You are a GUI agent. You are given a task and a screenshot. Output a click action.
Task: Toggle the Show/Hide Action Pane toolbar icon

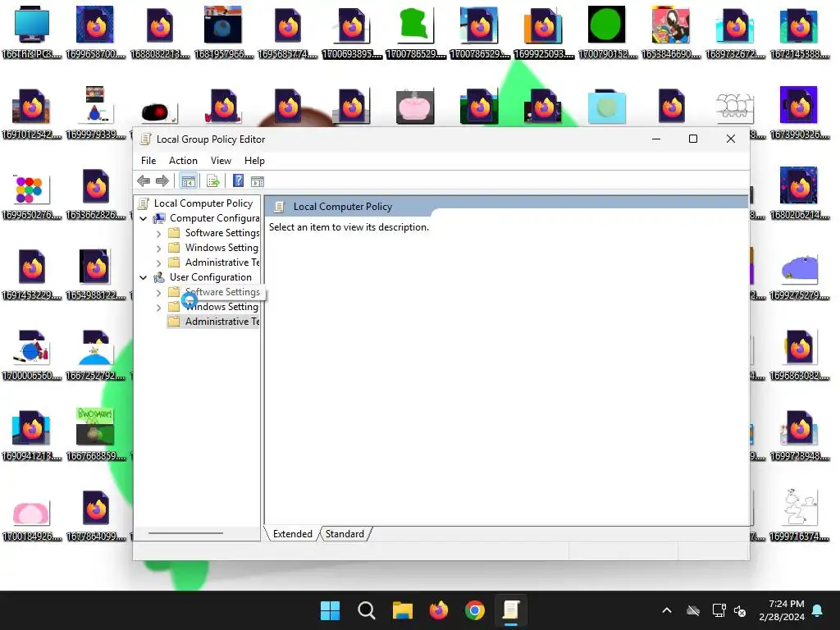258,181
